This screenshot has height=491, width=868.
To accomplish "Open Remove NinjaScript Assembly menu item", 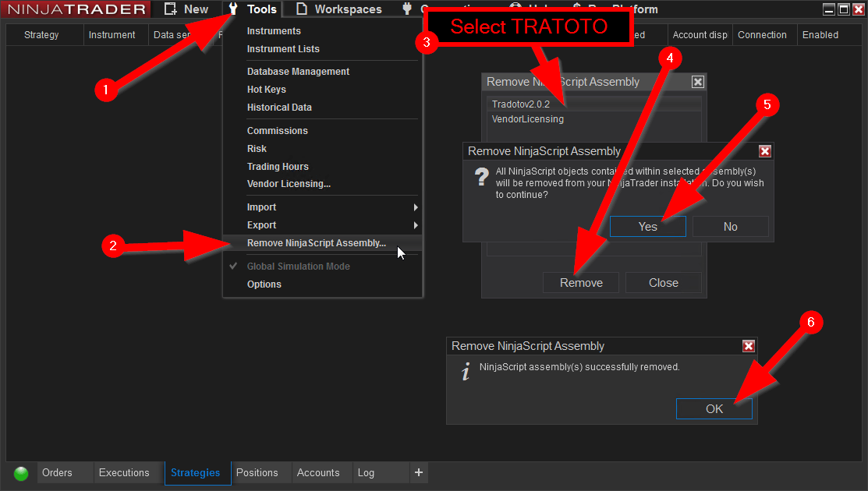I will [316, 243].
